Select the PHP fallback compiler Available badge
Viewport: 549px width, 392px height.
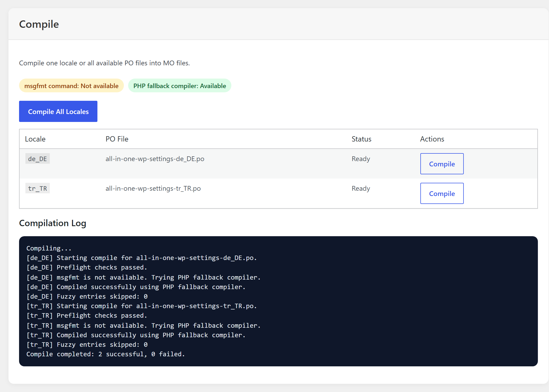tap(180, 86)
